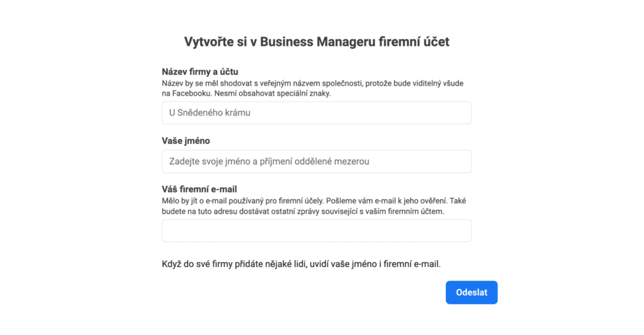This screenshot has width=644, height=335.
Task: Click the "Vaše jméno" field label
Action: 186,141
